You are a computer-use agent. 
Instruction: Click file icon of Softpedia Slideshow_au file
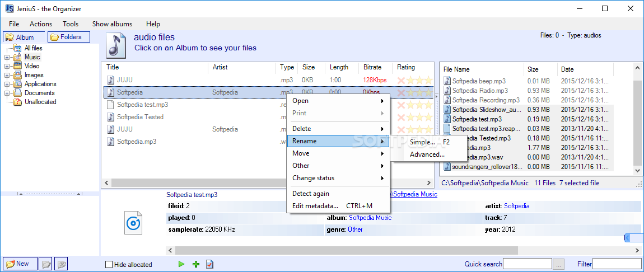point(447,110)
